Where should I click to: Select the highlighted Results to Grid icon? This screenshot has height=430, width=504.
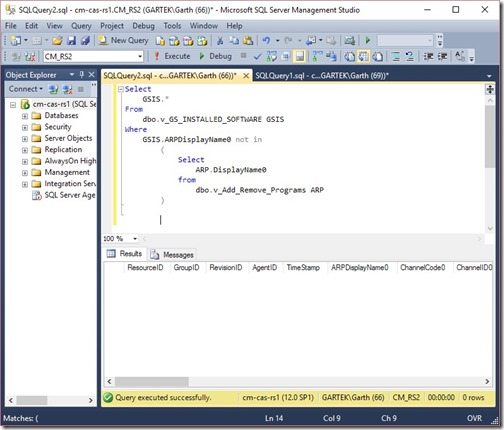point(363,57)
